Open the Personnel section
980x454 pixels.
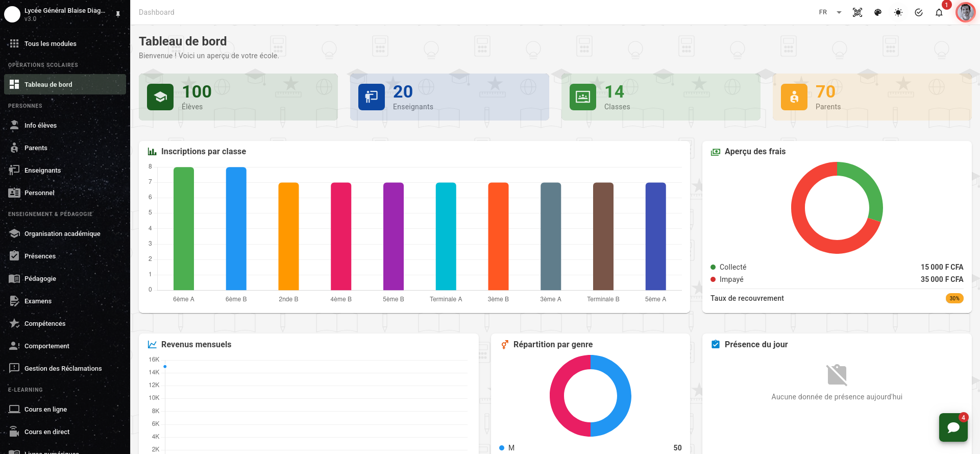(65, 193)
